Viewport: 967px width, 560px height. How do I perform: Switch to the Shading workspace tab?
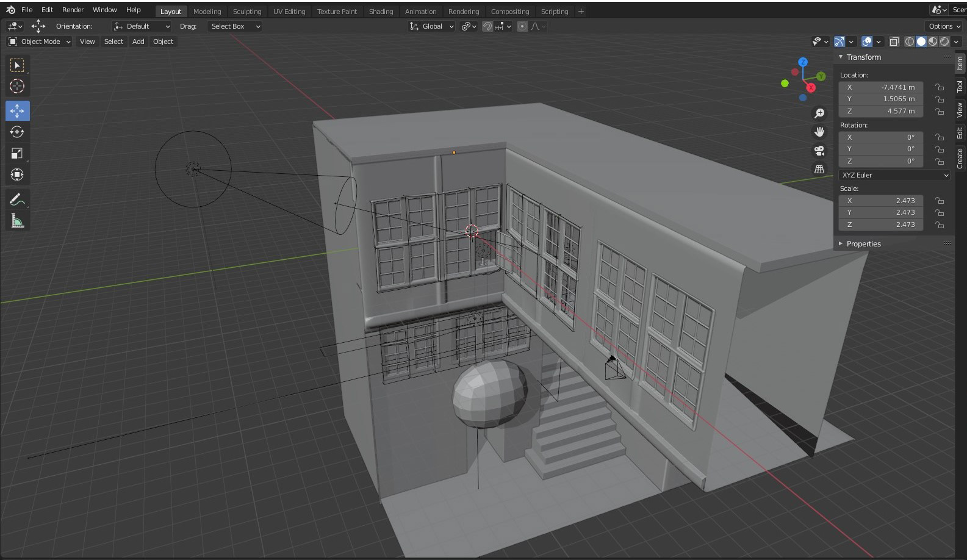[x=381, y=12]
